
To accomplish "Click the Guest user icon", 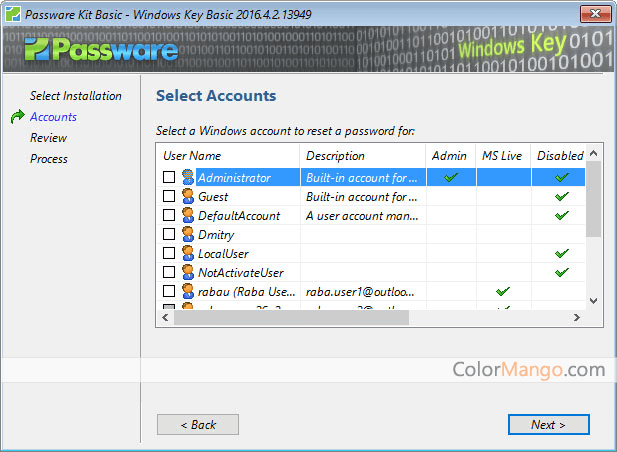I will tap(188, 196).
